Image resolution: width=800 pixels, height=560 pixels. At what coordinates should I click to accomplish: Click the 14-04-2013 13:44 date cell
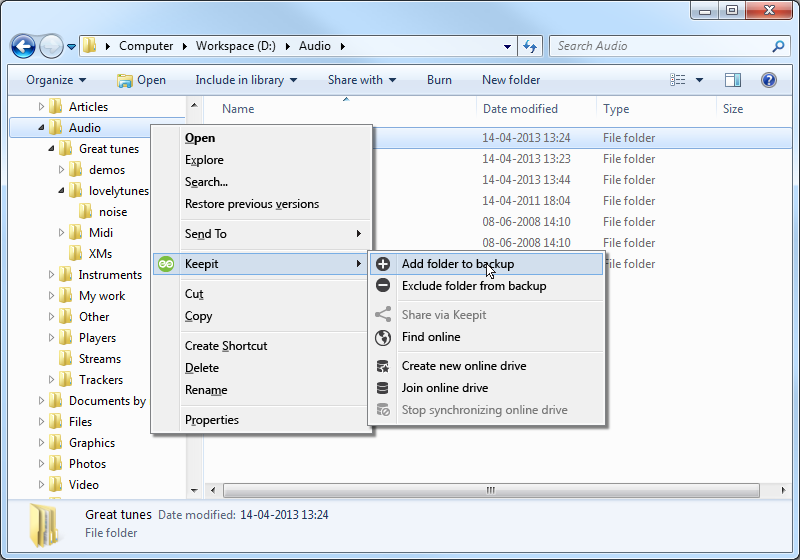point(526,180)
